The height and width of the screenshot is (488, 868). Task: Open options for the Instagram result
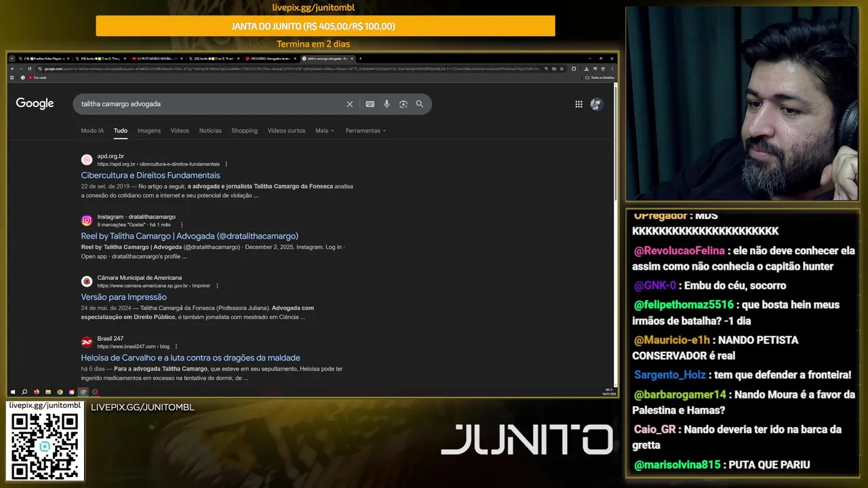coord(181,224)
